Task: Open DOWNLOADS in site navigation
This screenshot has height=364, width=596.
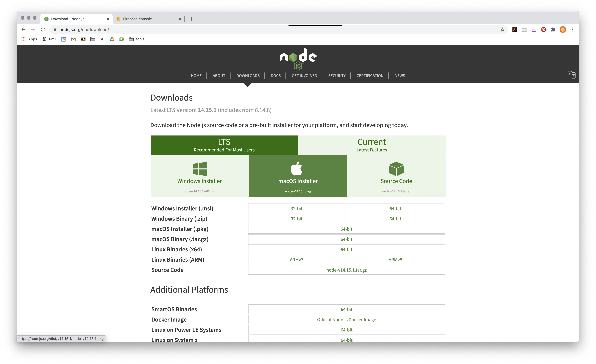Action: pyautogui.click(x=248, y=76)
